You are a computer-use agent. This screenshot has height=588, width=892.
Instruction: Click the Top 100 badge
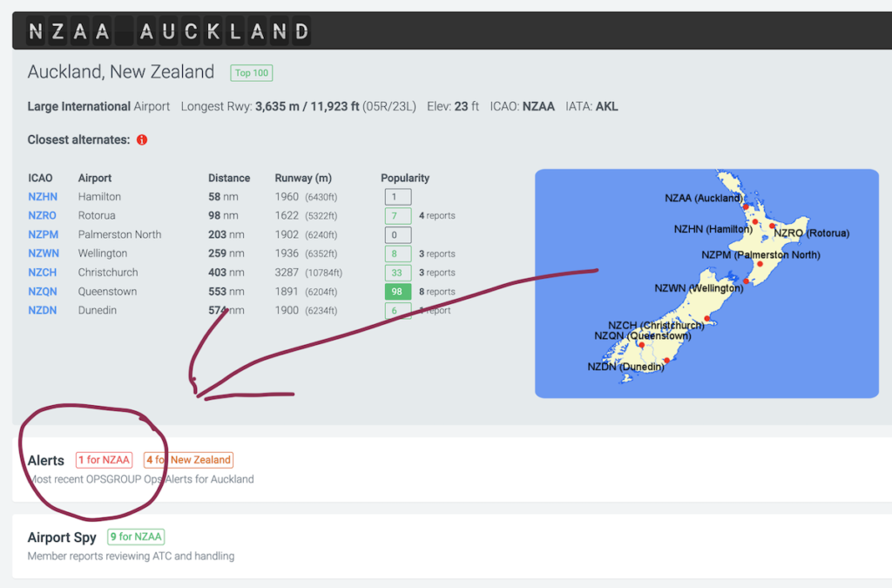pos(252,73)
